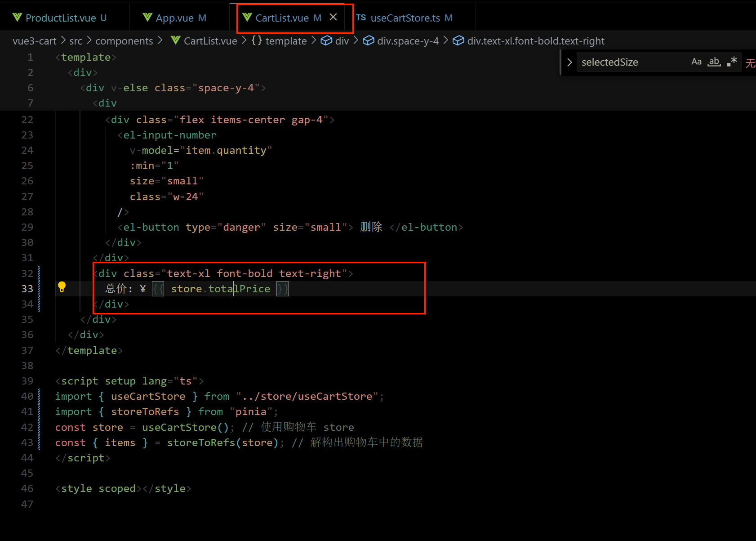Click size="small" attribute on line 26
Image resolution: width=756 pixels, height=541 pixels.
[167, 181]
